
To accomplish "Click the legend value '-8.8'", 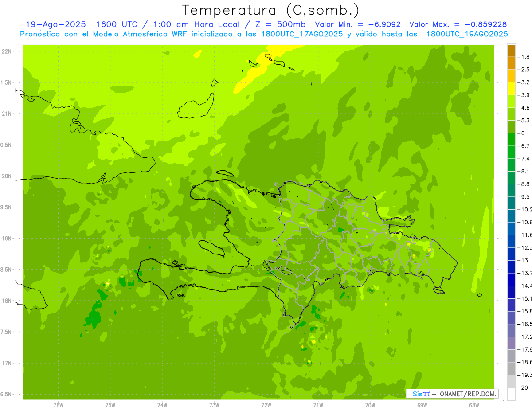I will click(x=524, y=184).
